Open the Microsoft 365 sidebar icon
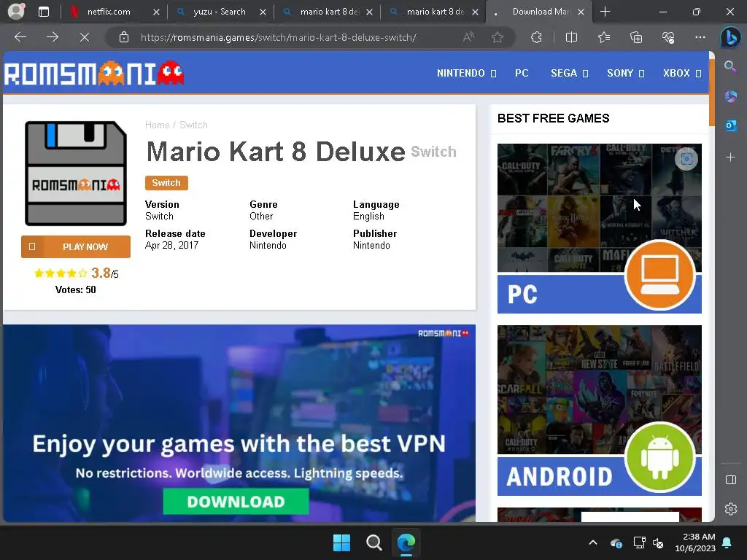The image size is (747, 560). (x=730, y=96)
